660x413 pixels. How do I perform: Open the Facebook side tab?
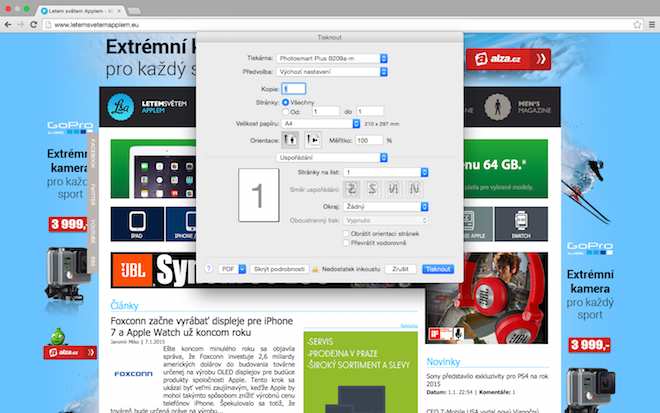pos(93,154)
